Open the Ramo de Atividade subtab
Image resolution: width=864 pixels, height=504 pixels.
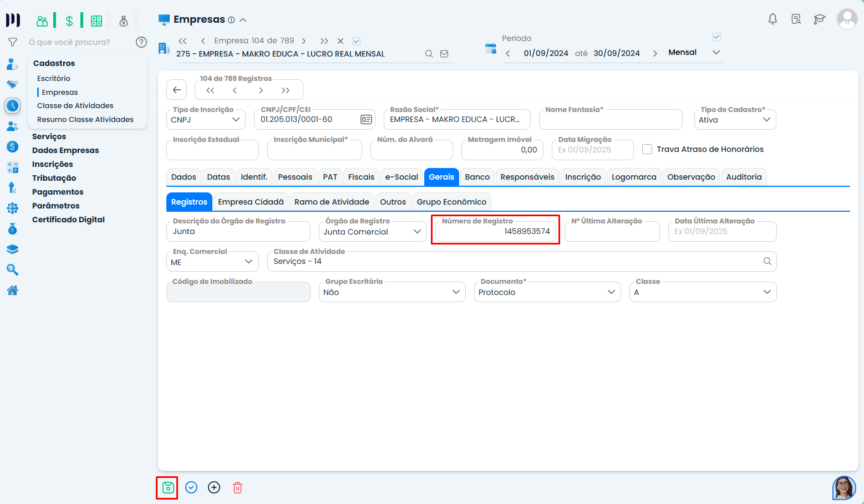pyautogui.click(x=332, y=202)
